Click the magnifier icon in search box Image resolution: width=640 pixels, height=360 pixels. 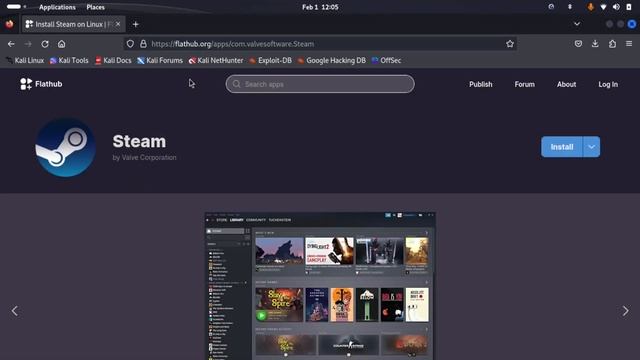236,84
